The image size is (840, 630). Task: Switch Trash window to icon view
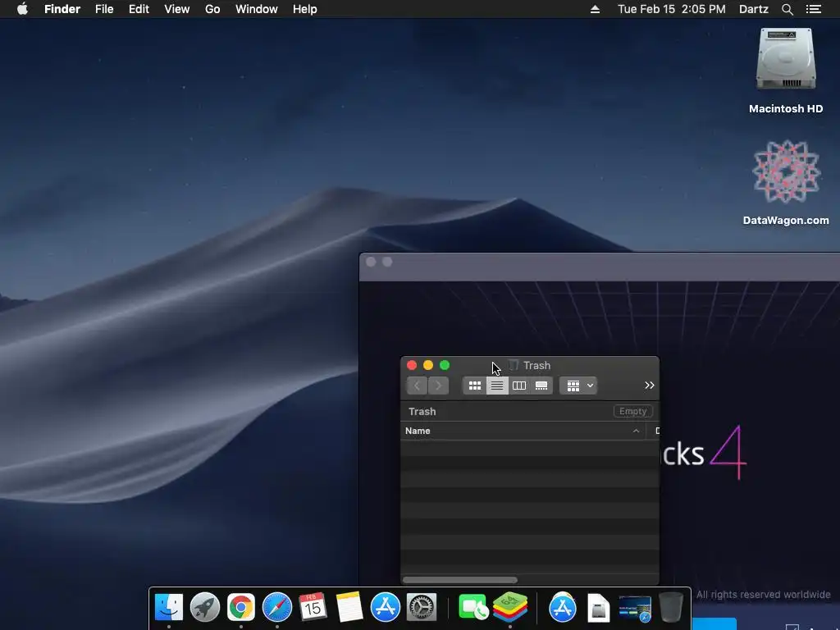click(x=475, y=386)
